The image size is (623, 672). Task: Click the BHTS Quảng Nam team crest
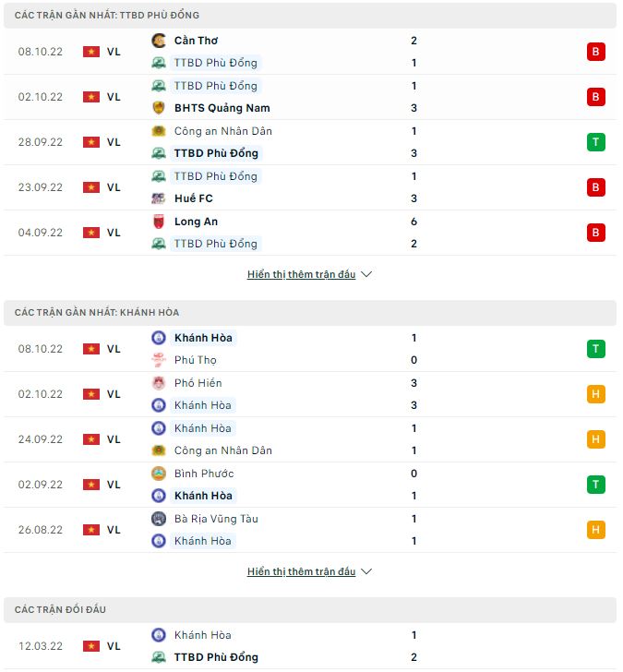point(159,108)
